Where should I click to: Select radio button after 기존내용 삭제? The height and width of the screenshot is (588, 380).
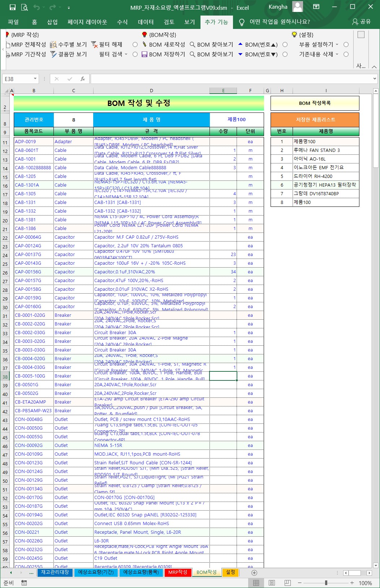click(346, 54)
